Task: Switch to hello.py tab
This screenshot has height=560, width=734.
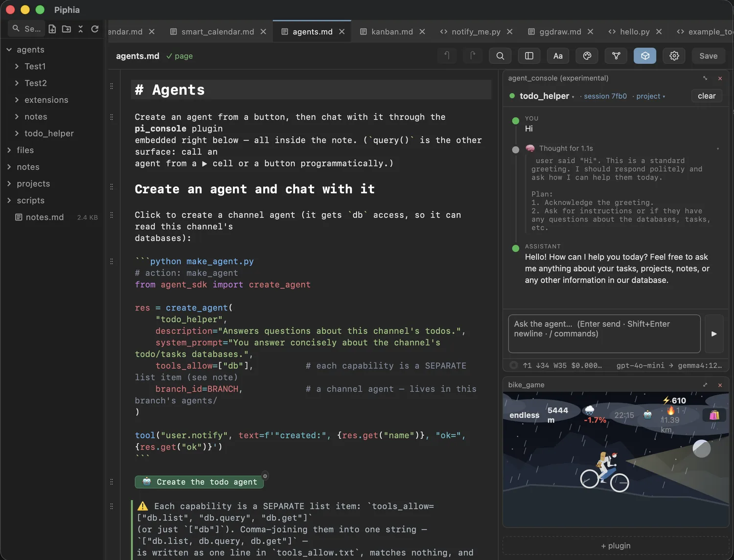Action: pos(635,32)
